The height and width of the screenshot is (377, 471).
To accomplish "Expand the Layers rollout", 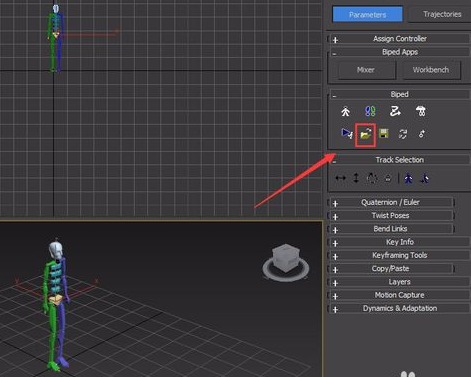I will point(400,282).
